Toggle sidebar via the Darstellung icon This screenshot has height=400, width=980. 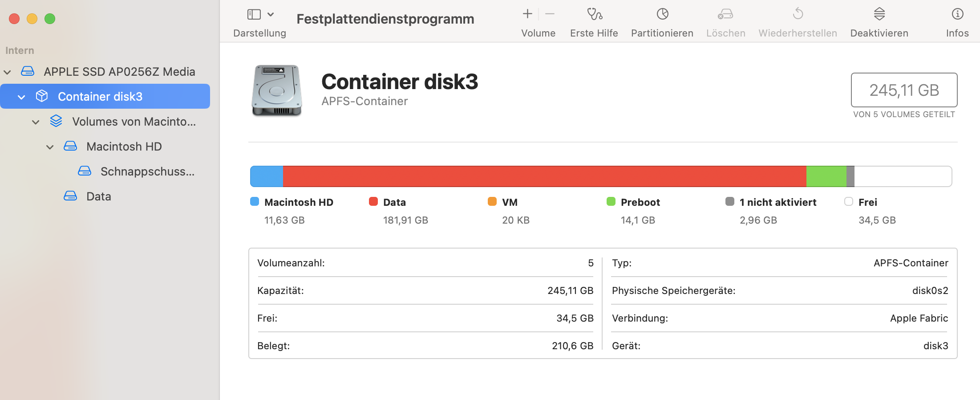click(254, 14)
